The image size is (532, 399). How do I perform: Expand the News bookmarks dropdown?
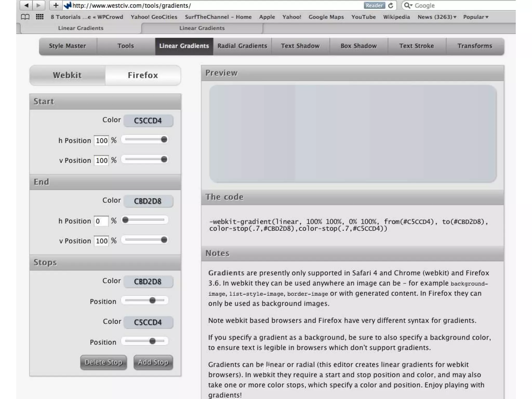coord(437,17)
